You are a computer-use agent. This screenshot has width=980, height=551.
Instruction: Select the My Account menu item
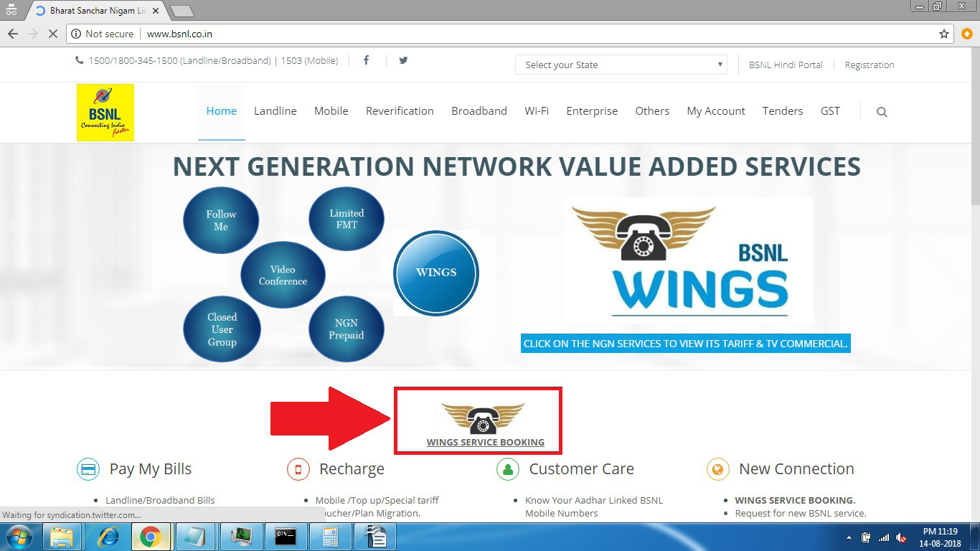point(715,110)
